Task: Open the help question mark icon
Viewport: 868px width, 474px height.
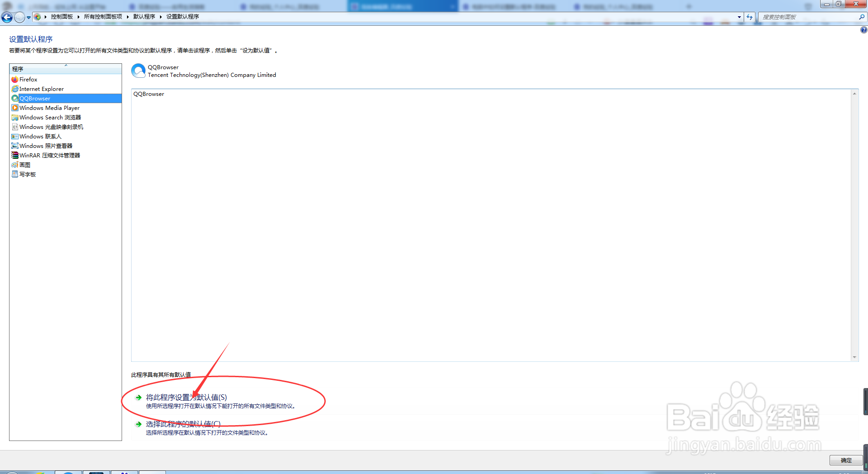Action: tap(863, 30)
